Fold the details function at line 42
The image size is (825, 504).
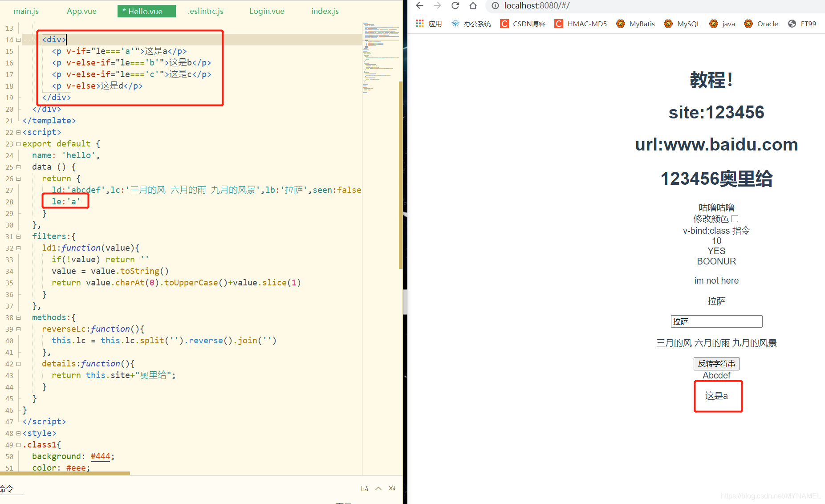click(18, 364)
